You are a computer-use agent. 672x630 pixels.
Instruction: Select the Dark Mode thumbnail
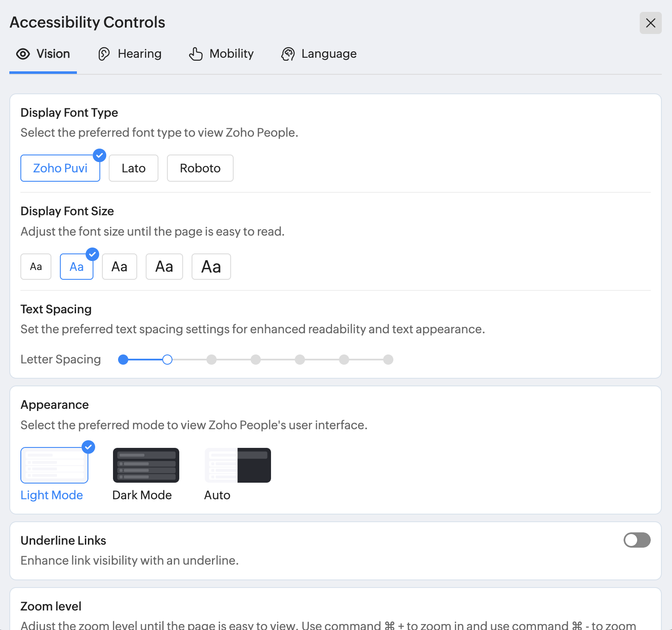(x=146, y=465)
